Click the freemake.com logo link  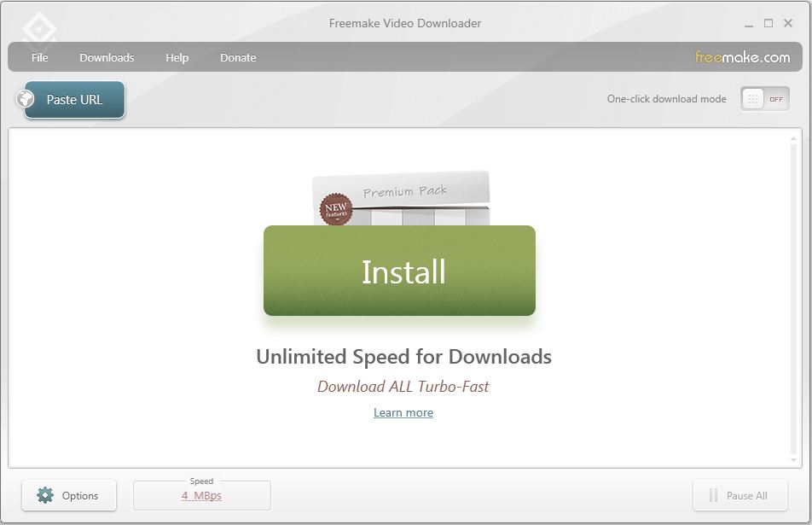(743, 57)
